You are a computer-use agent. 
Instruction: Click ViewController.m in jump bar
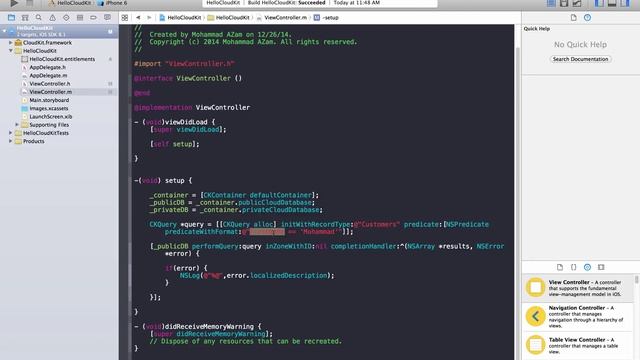coord(282,18)
